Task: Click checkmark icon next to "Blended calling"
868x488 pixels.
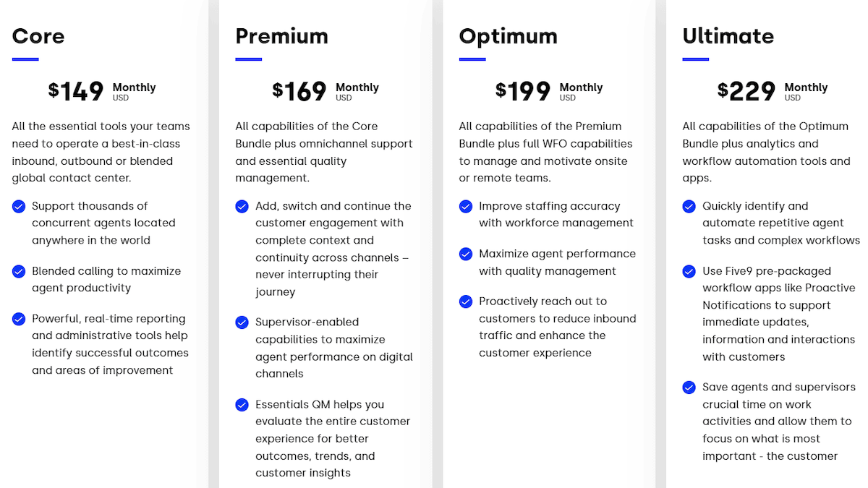Action: click(x=19, y=272)
